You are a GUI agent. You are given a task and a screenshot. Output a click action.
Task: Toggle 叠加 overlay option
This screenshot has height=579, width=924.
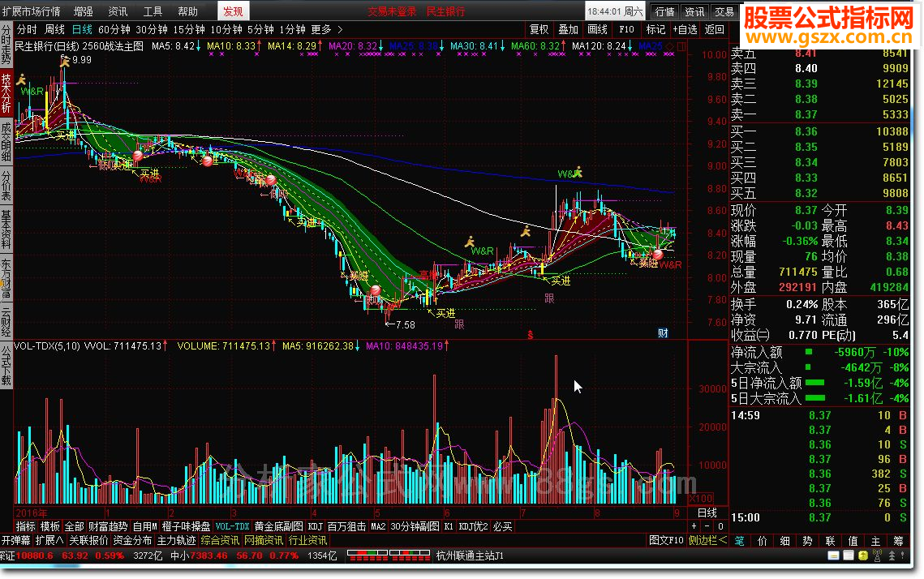(568, 29)
